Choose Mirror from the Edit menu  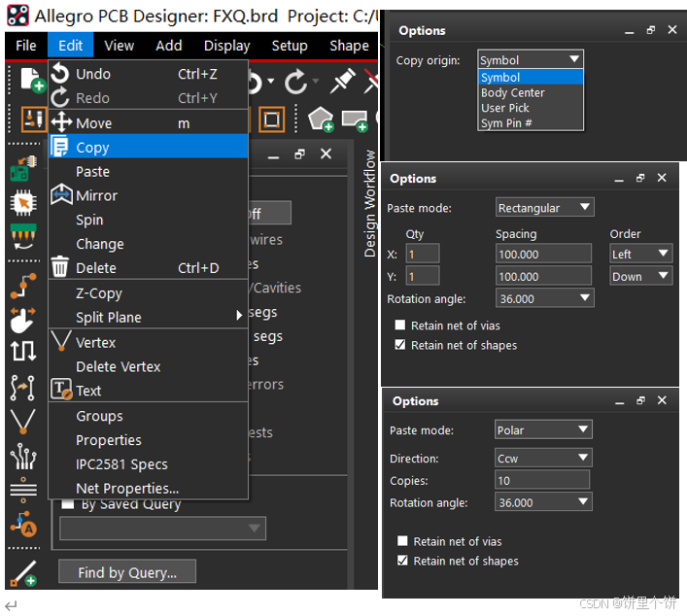point(148,195)
